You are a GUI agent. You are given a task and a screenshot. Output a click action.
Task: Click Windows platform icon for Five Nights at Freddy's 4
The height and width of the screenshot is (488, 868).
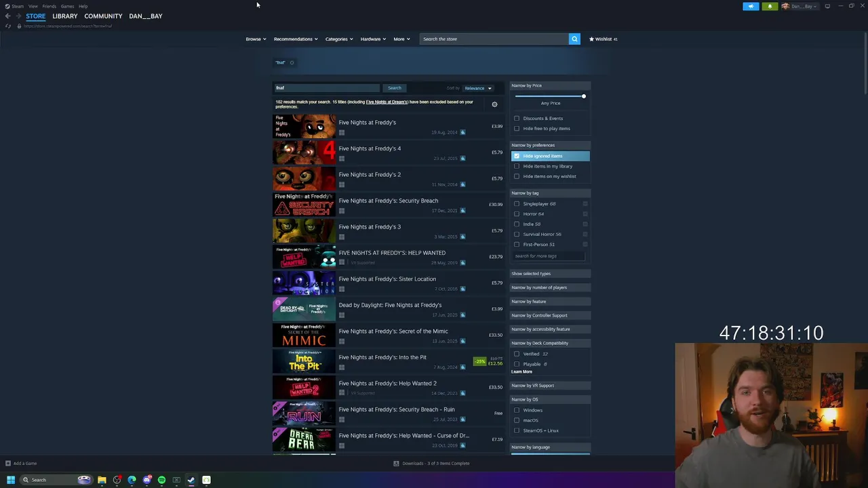342,159
